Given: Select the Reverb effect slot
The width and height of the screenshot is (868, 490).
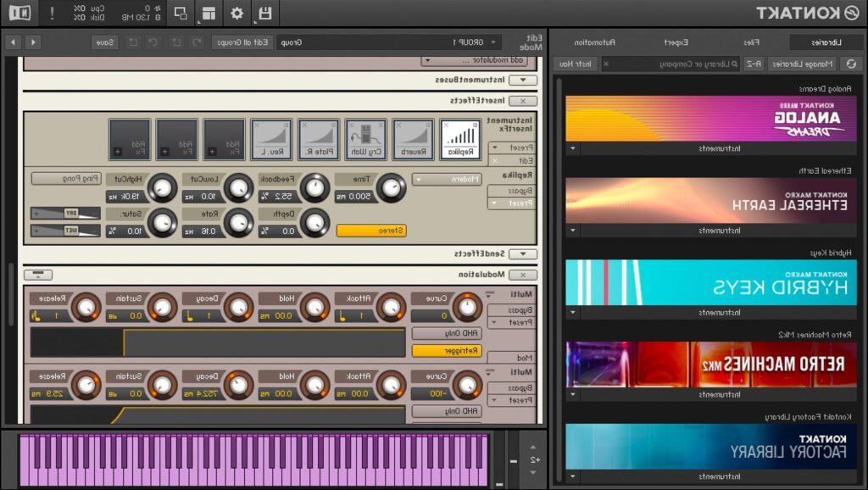Looking at the screenshot, I should point(413,140).
